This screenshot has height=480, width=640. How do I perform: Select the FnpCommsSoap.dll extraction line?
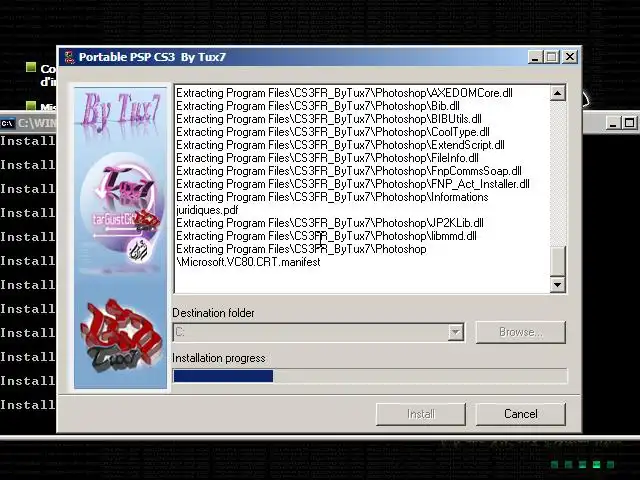pyautogui.click(x=349, y=171)
